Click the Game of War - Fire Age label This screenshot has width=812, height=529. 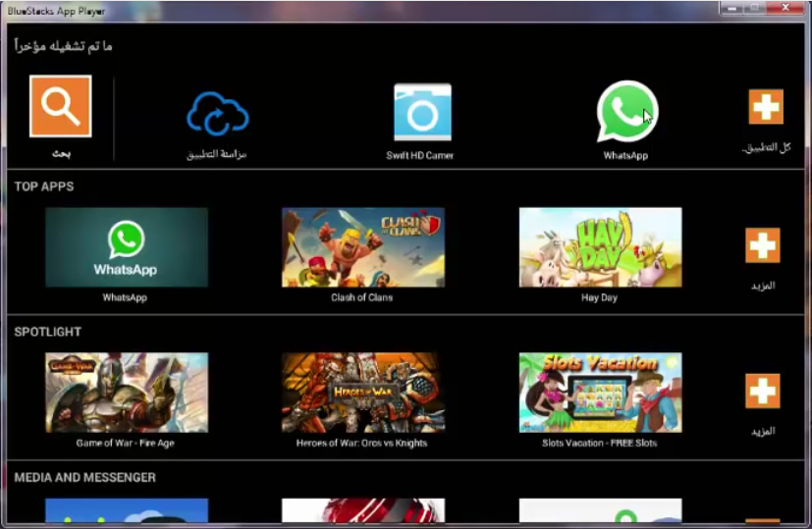[x=126, y=443]
